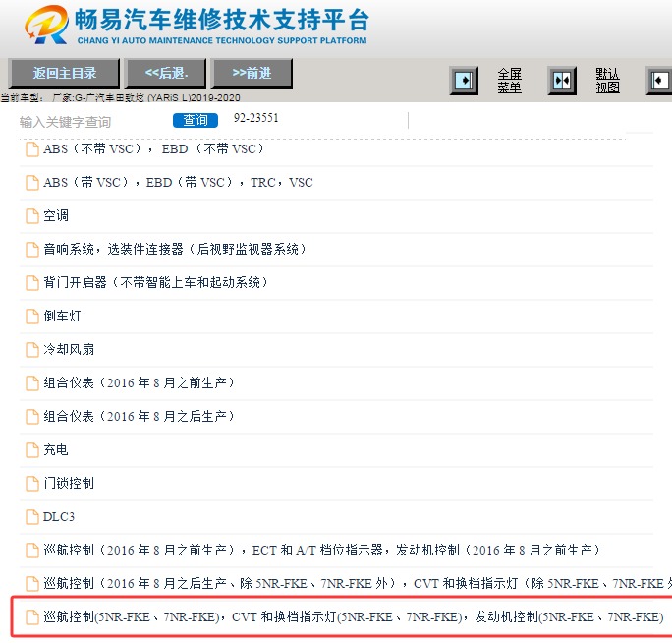Viewport: 672px width, 643px height.
Task: Click the blue 查询 search button
Action: [196, 120]
